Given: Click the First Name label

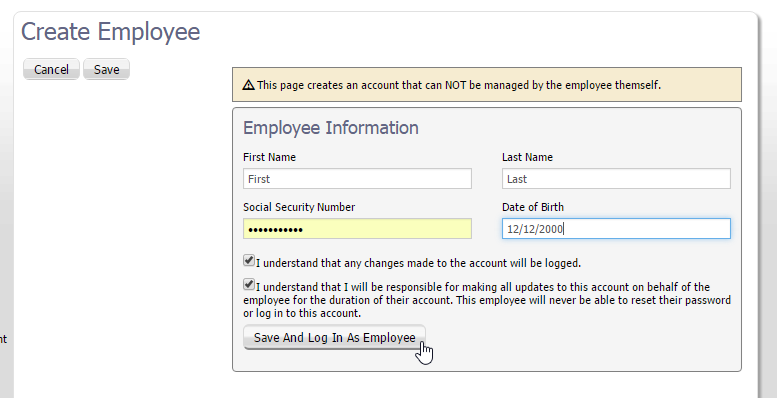Looking at the screenshot, I should [x=269, y=157].
